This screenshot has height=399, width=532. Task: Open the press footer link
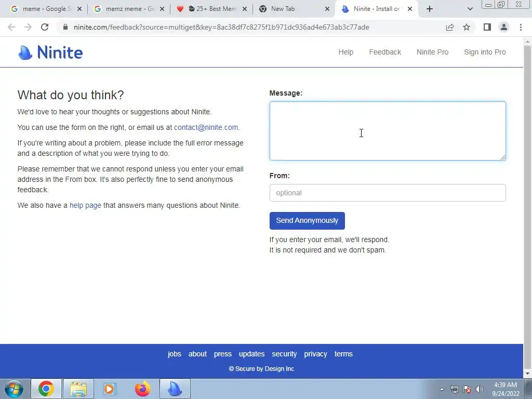pyautogui.click(x=222, y=354)
